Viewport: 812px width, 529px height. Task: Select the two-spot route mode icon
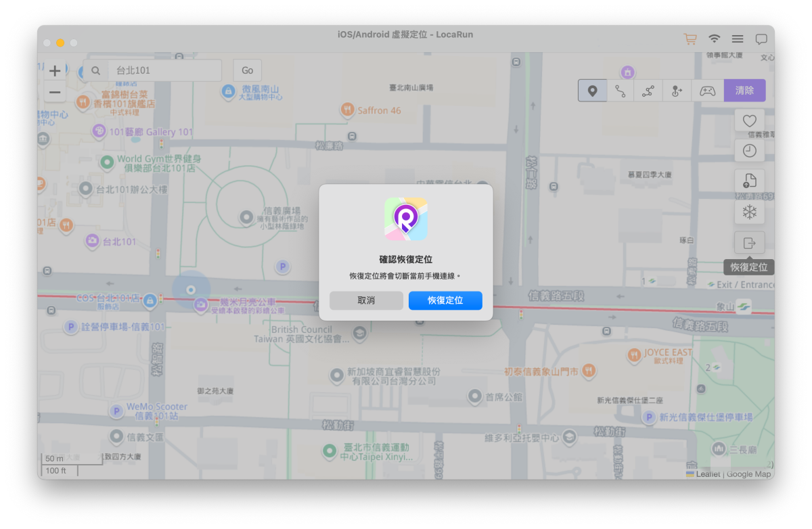click(x=621, y=91)
